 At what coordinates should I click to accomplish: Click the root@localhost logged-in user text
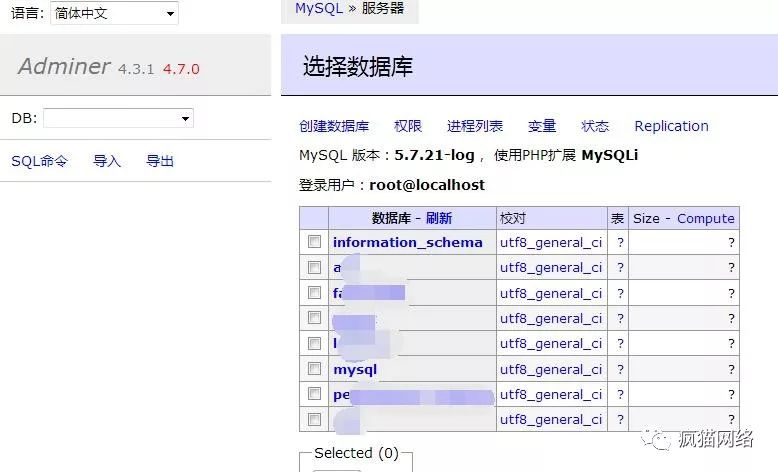coord(427,185)
